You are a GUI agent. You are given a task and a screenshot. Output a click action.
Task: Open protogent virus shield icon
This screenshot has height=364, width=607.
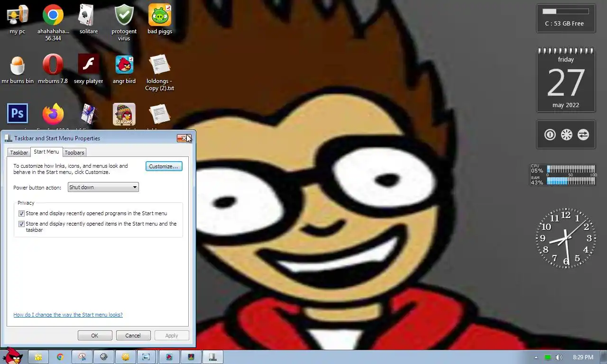click(x=124, y=22)
